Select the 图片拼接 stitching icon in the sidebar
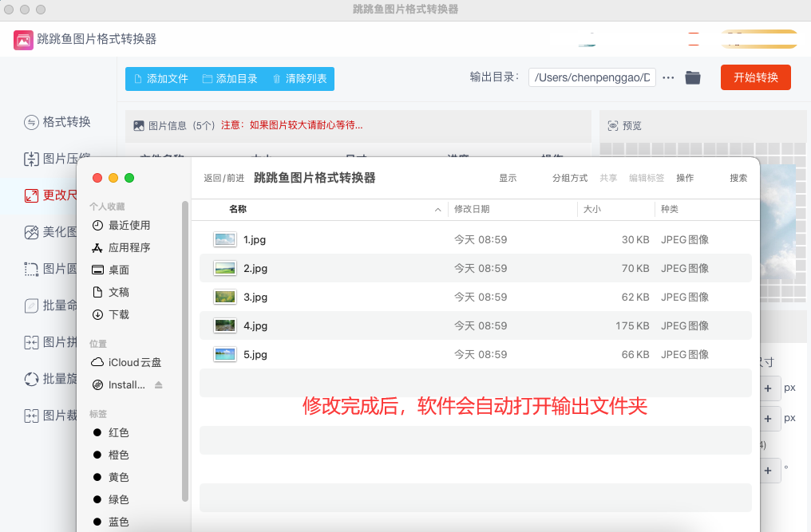Screen dimensions: 811x532 [x=31, y=342]
